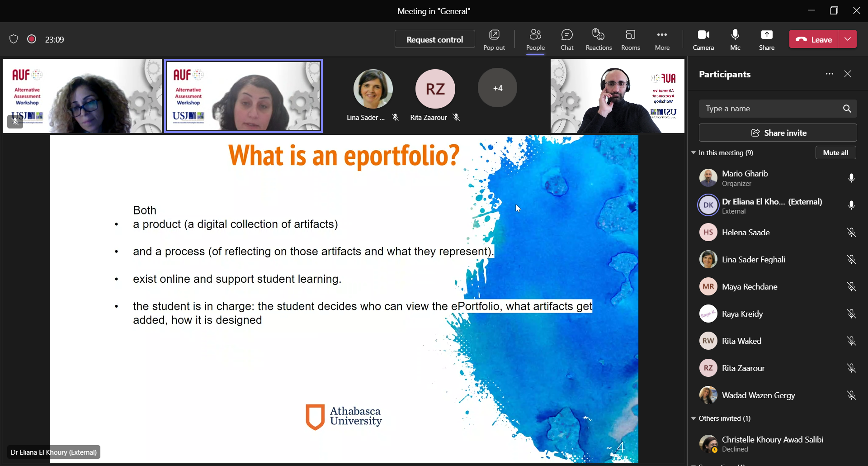
Task: Click the +4 more participants bubble
Action: (x=497, y=88)
